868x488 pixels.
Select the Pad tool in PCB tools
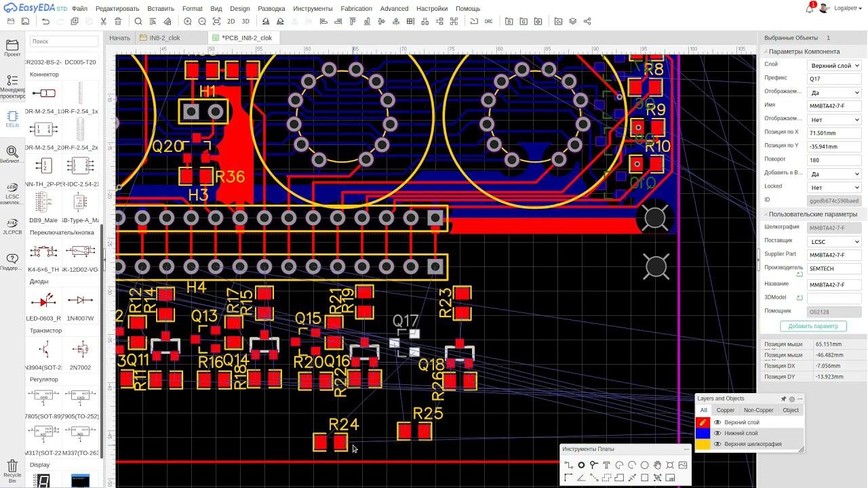pos(581,465)
